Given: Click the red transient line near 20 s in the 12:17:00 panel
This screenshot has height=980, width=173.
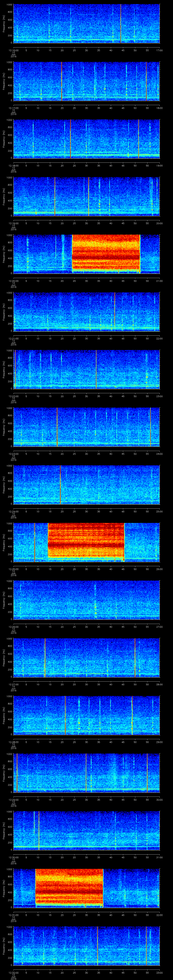Looking at the screenshot, I should 62,81.
